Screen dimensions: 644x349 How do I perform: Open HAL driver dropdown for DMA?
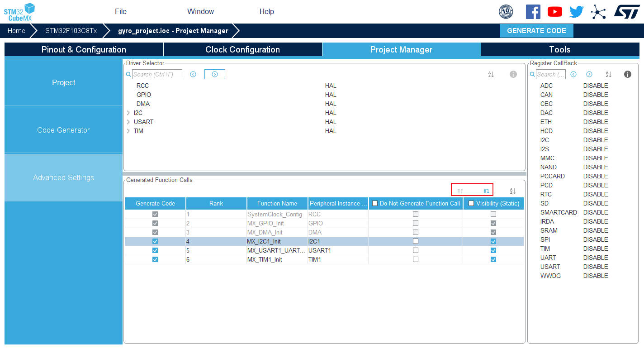tap(331, 104)
